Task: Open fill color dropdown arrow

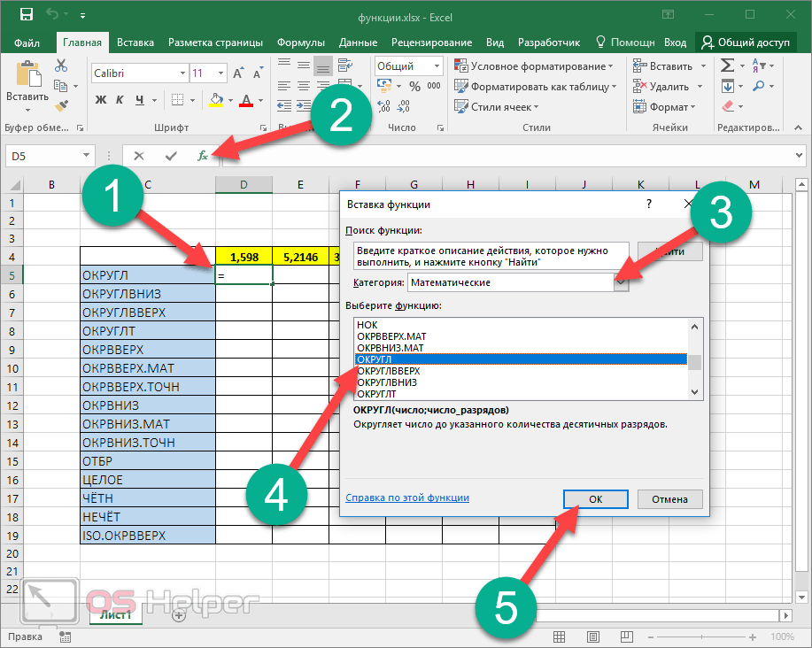Action: tap(230, 100)
